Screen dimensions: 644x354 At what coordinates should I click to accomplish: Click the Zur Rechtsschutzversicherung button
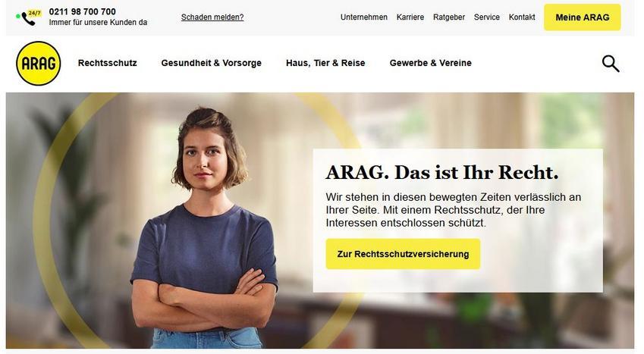403,254
